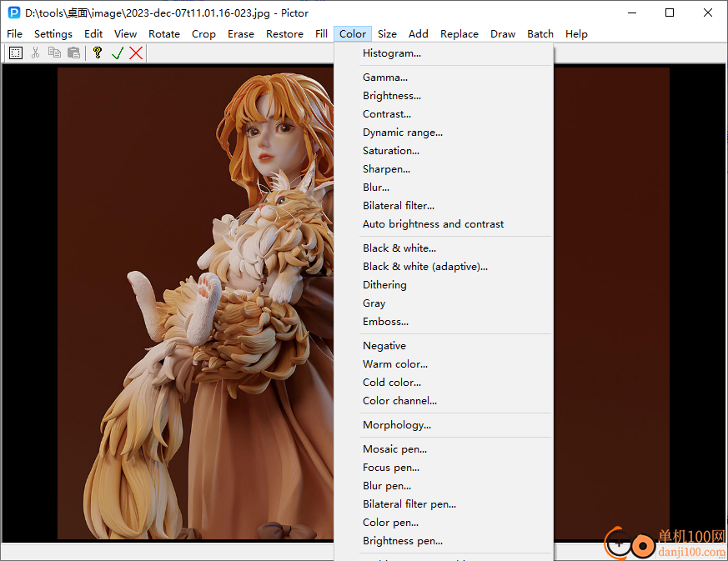728x561 pixels.
Task: Apply the Negative effect
Action: click(444, 346)
